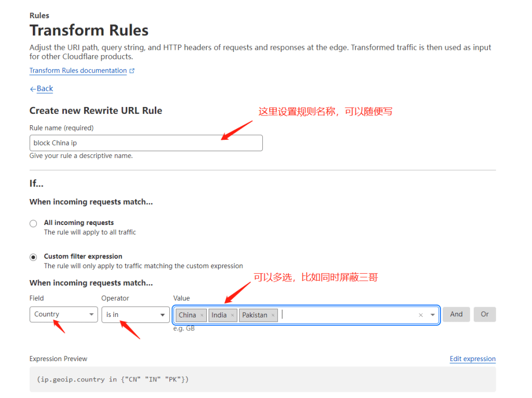Remove the Pakistan tag from Value
532x398 pixels.
pyautogui.click(x=273, y=315)
